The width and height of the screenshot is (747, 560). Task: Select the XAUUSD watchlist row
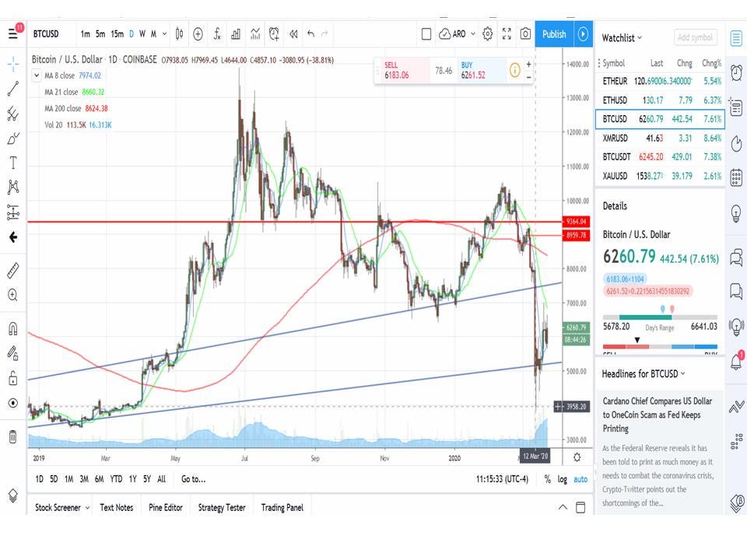click(x=661, y=176)
